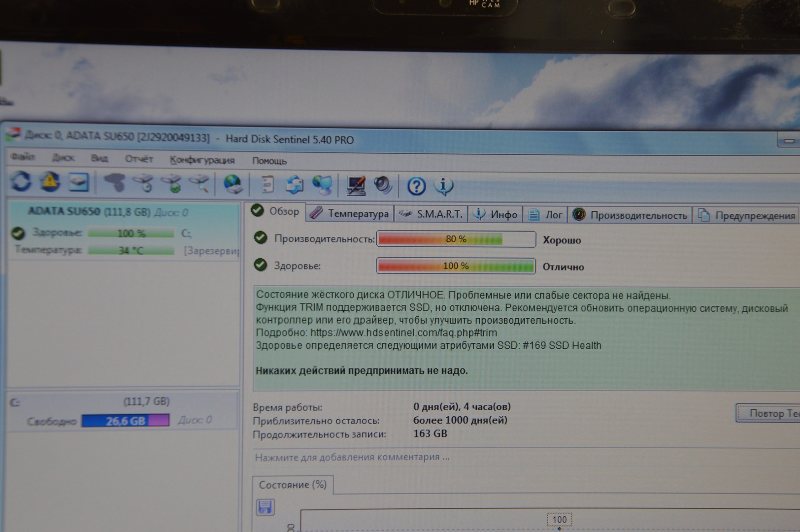Click the speaker sound toolbar icon

(x=383, y=186)
